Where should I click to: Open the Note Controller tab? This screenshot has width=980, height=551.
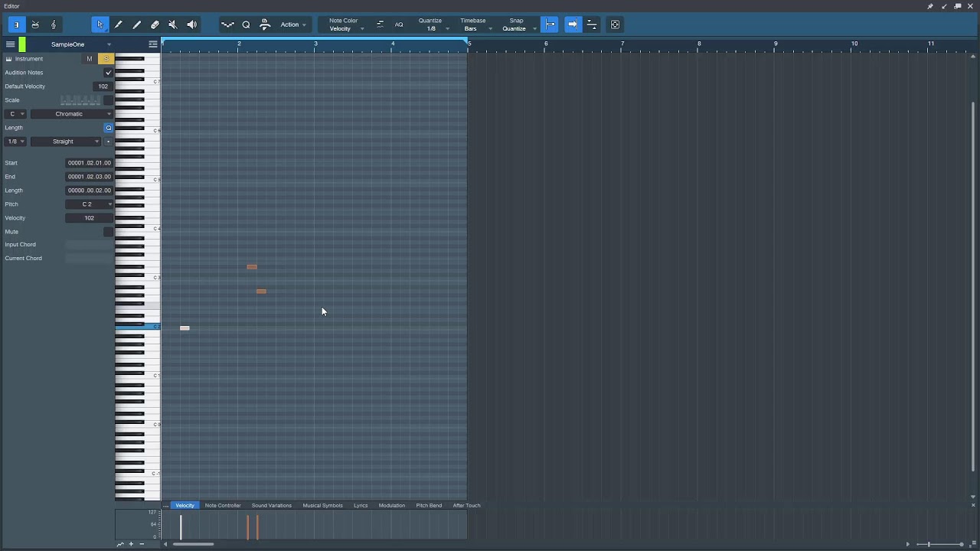coord(223,505)
